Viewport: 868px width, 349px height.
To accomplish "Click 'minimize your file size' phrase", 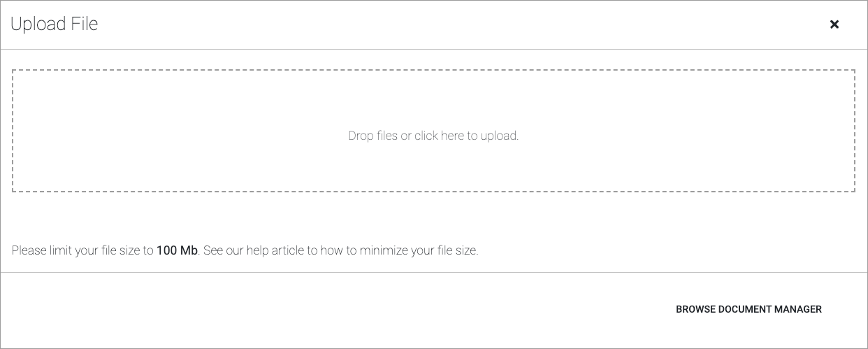I will click(x=419, y=250).
